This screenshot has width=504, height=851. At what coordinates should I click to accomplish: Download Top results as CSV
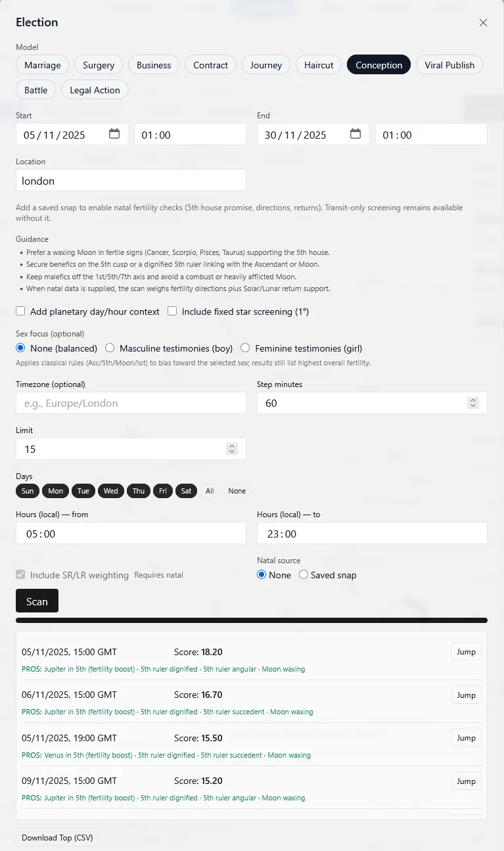(57, 838)
